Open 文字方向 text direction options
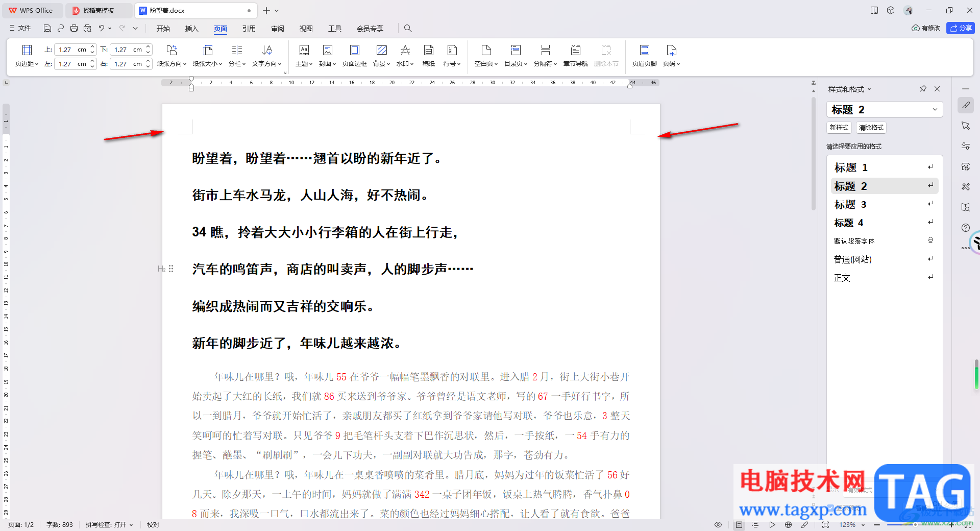 266,56
